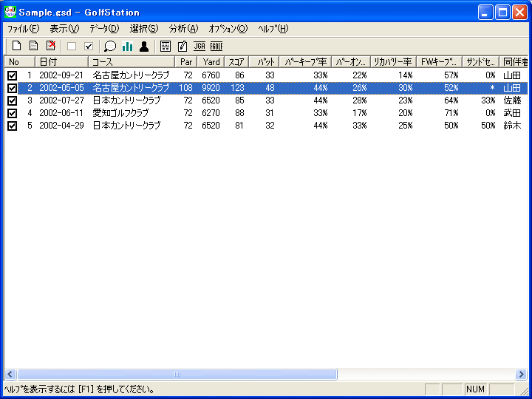Grab the window size grip corner

524,390
